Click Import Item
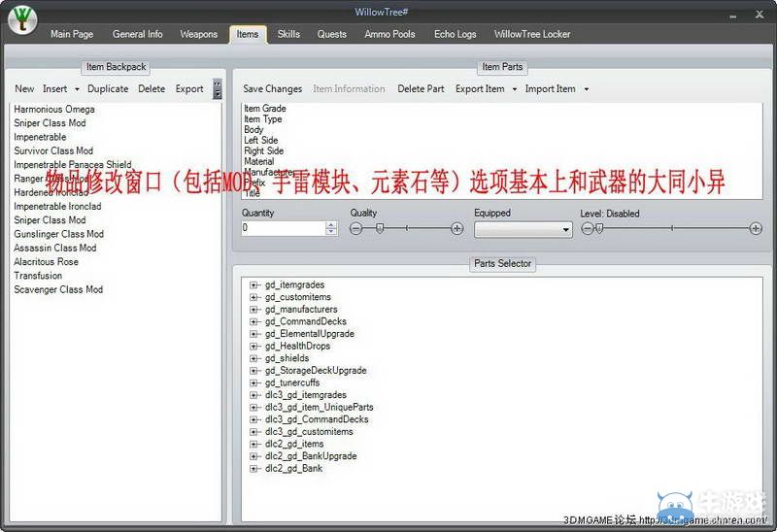 click(x=550, y=88)
